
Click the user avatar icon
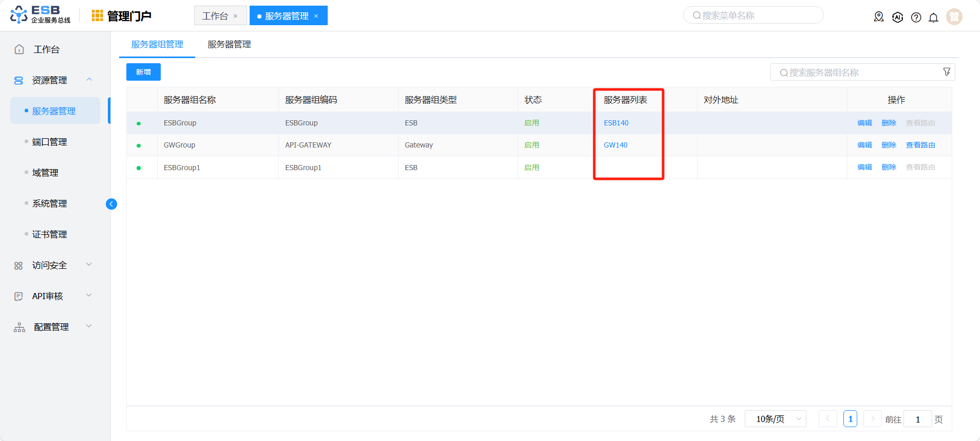pos(954,17)
